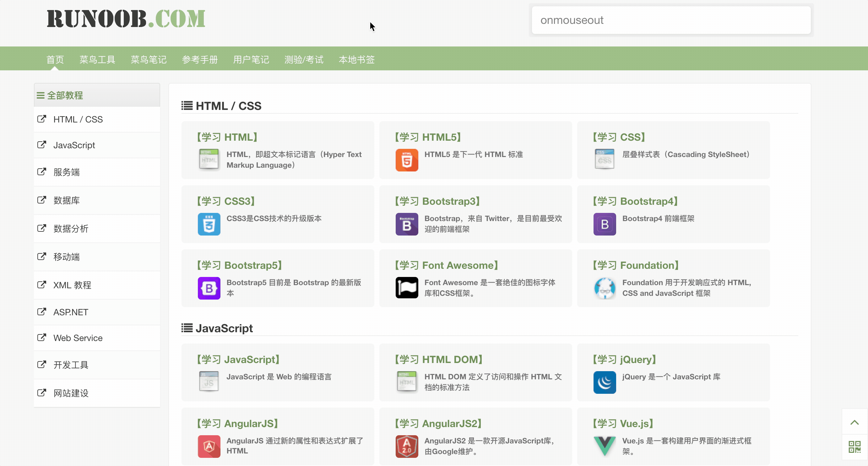Open the 【学习 HTML】 tutorial link
Viewport: 868px width, 466px height.
point(227,137)
